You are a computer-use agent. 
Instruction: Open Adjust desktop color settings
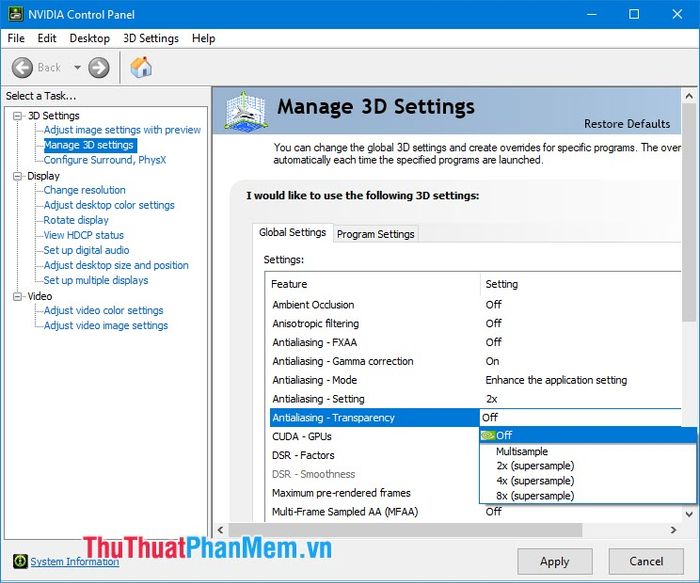[109, 205]
